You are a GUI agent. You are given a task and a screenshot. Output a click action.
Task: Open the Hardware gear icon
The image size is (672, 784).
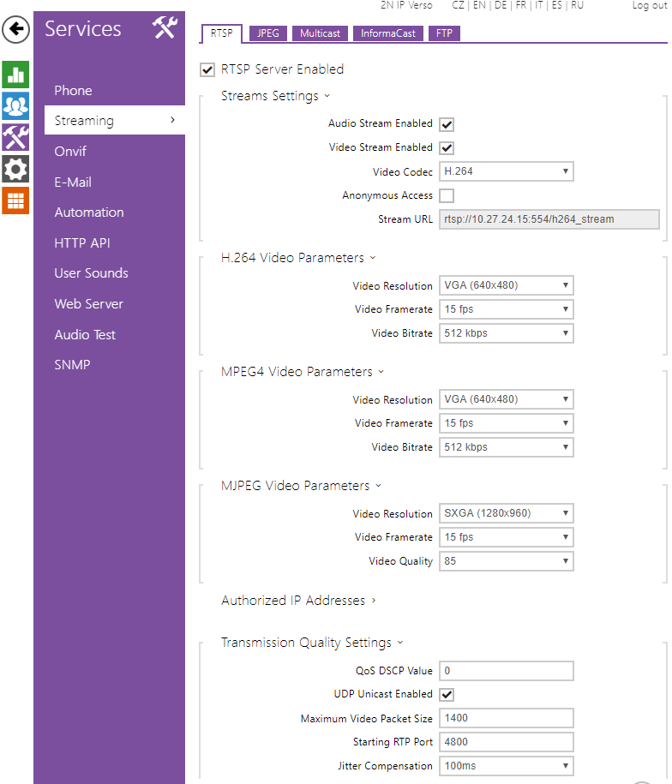(x=15, y=169)
